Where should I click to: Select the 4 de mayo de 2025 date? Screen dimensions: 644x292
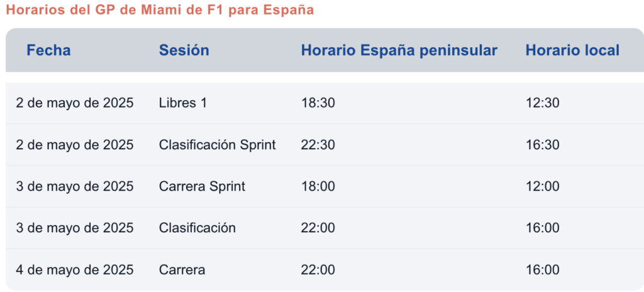click(x=75, y=270)
